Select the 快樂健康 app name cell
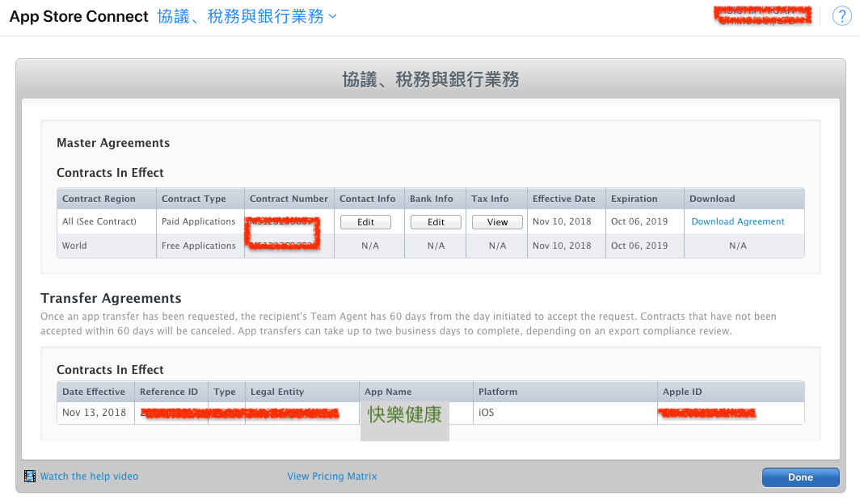The image size is (860, 504). (x=404, y=415)
